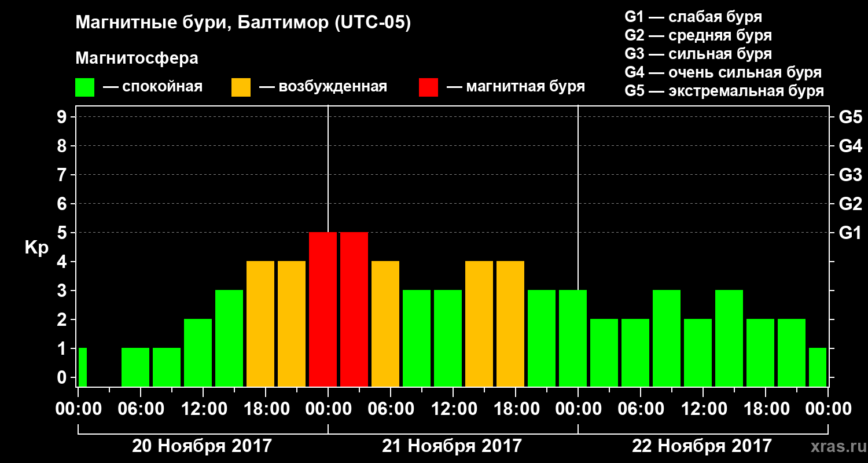
Task: Click the right-axis 'G4' label
Action: click(x=850, y=146)
